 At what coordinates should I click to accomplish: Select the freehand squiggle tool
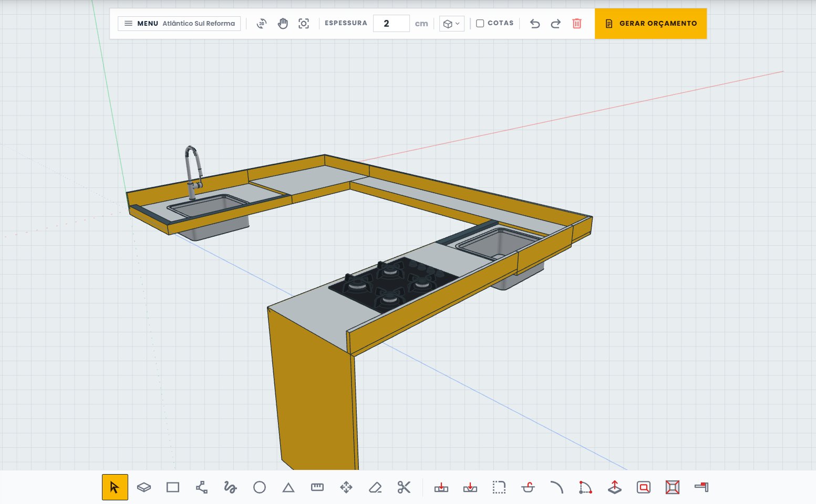230,487
